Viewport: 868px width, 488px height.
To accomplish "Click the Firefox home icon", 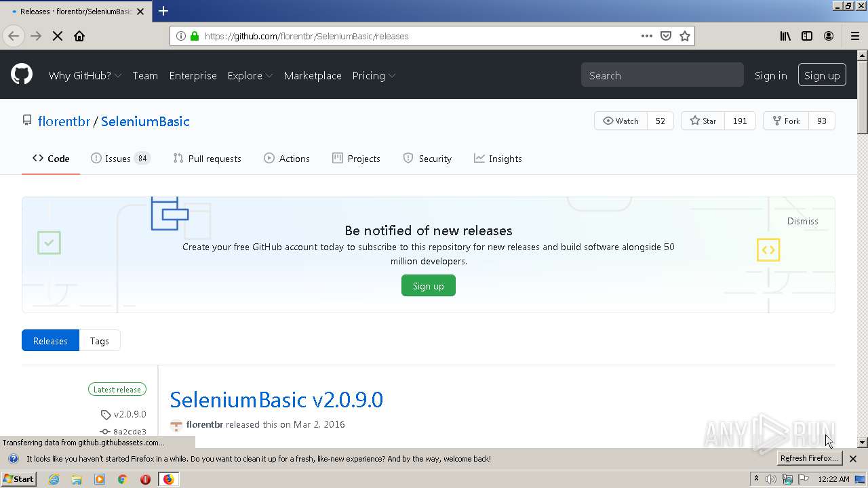I will point(79,36).
